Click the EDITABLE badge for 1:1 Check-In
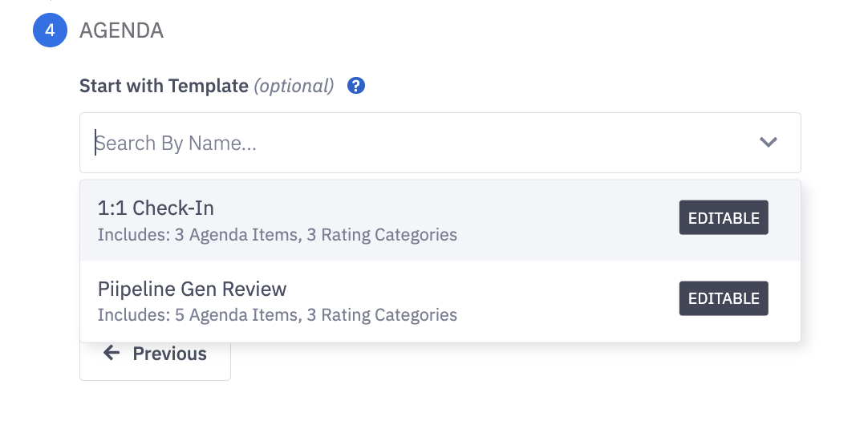The image size is (868, 425). coord(724,217)
